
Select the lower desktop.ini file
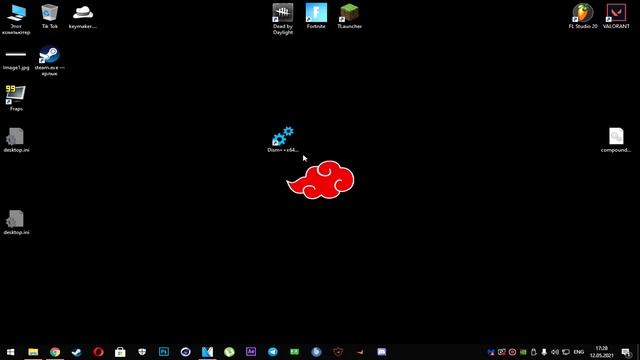click(x=16, y=222)
